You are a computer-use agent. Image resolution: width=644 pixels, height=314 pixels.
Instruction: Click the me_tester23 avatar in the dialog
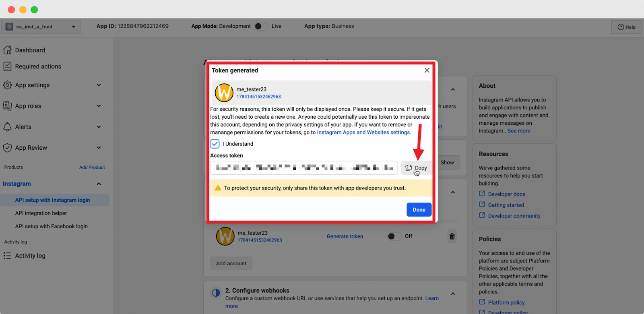tap(224, 93)
